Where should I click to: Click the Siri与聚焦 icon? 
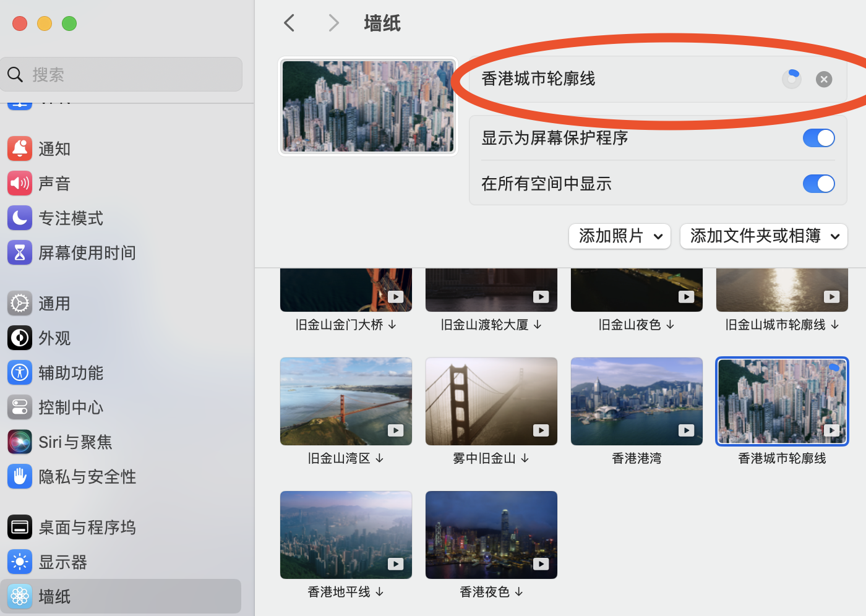[x=20, y=442]
